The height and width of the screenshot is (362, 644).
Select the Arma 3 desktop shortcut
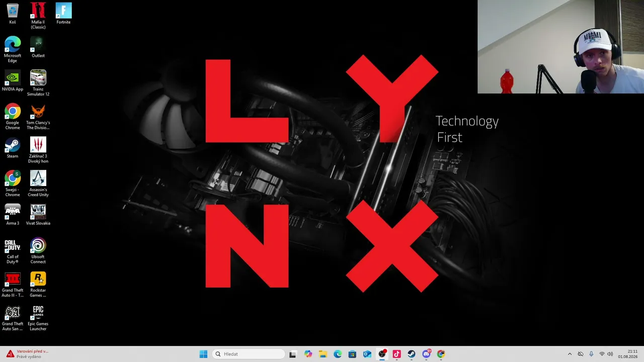tap(13, 215)
